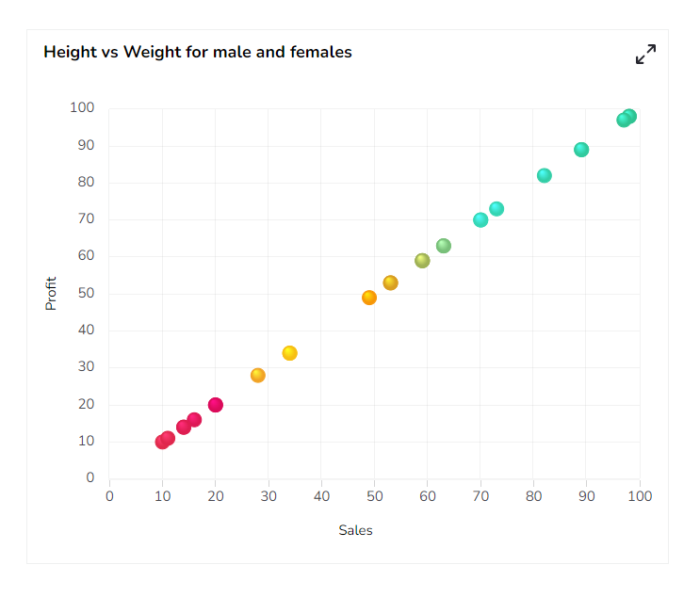This screenshot has width=700, height=597.
Task: Select the data point at Sales 10
Action: tap(162, 442)
